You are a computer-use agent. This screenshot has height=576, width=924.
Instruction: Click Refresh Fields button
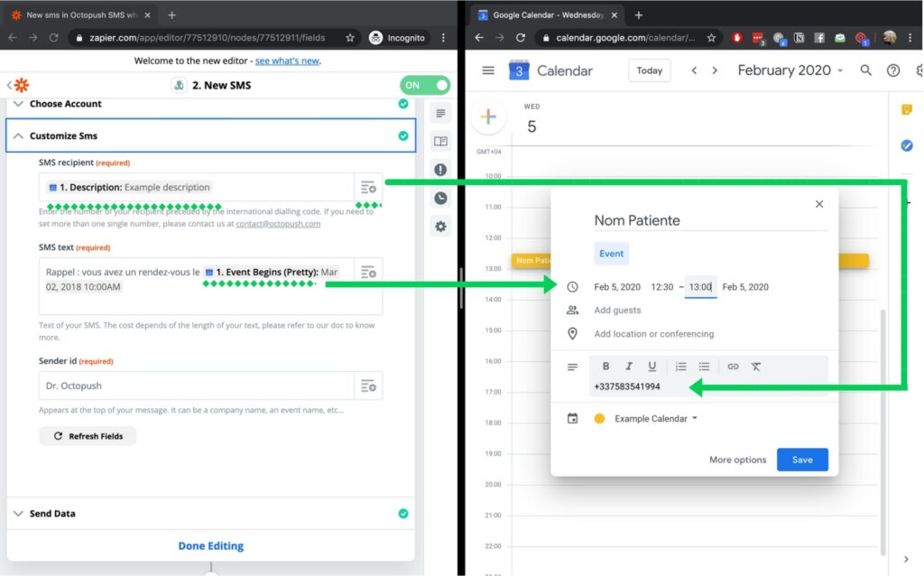point(88,436)
